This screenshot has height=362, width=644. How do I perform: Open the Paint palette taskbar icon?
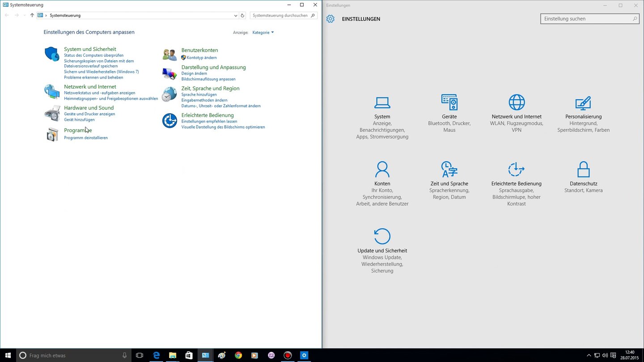[x=222, y=355]
